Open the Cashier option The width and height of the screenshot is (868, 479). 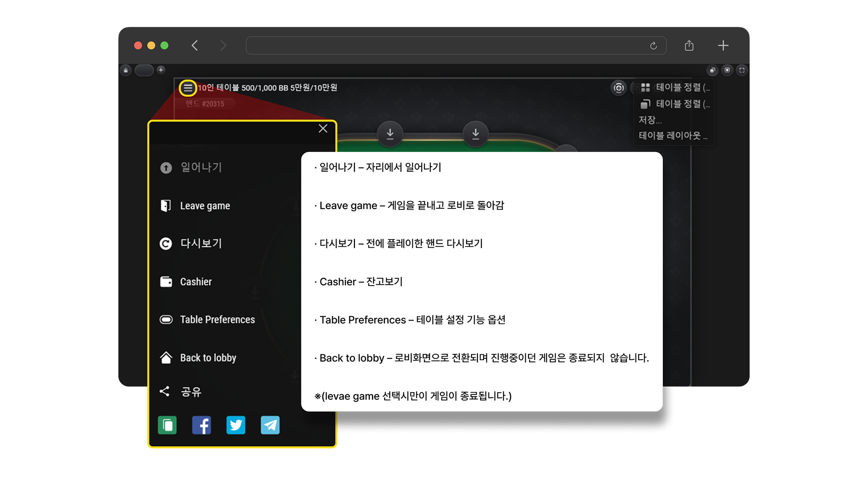coord(195,282)
